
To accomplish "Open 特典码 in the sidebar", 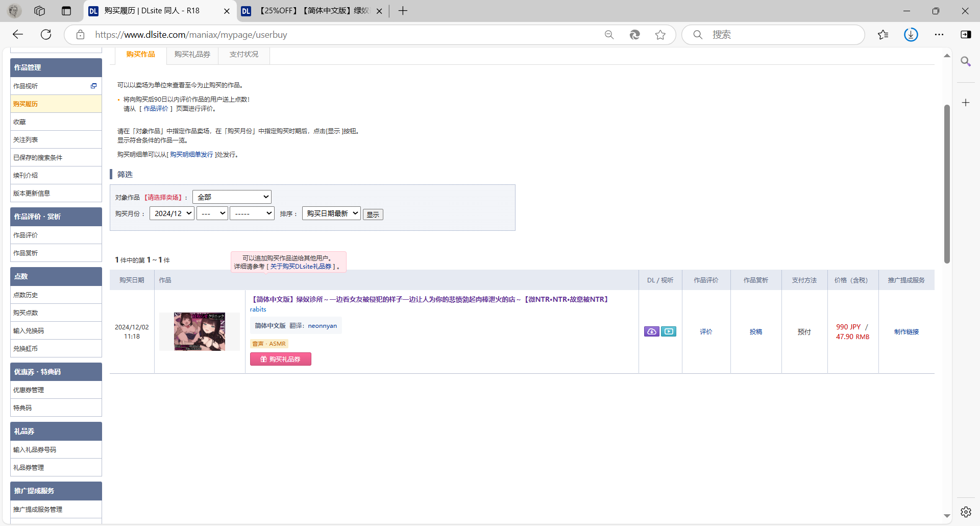I will (56, 408).
